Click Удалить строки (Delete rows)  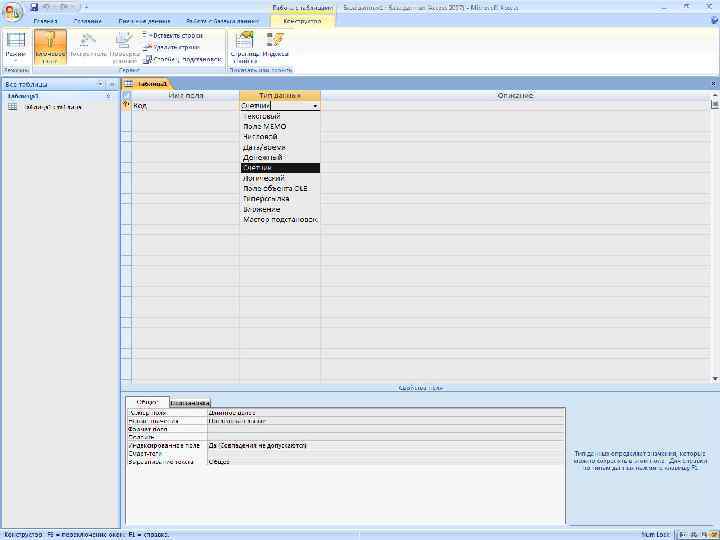pyautogui.click(x=175, y=47)
